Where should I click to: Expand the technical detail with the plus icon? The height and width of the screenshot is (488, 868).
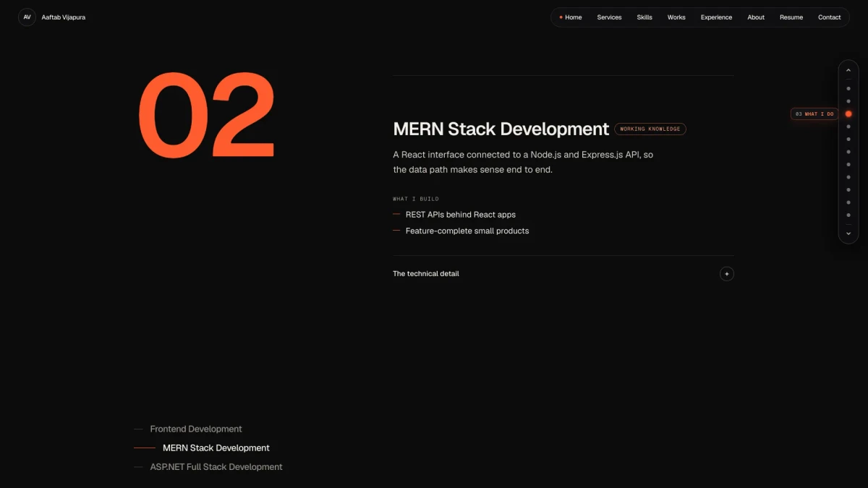coord(727,274)
